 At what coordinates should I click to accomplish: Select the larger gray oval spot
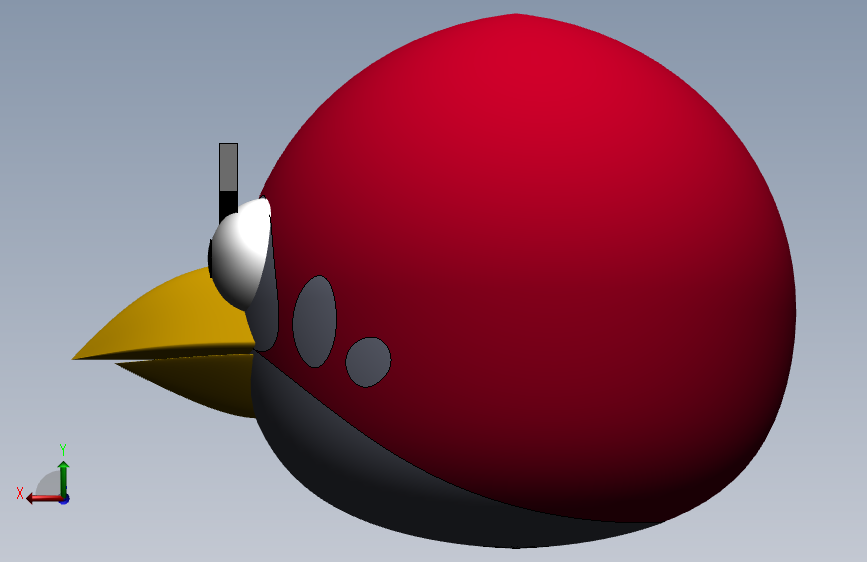click(x=315, y=321)
